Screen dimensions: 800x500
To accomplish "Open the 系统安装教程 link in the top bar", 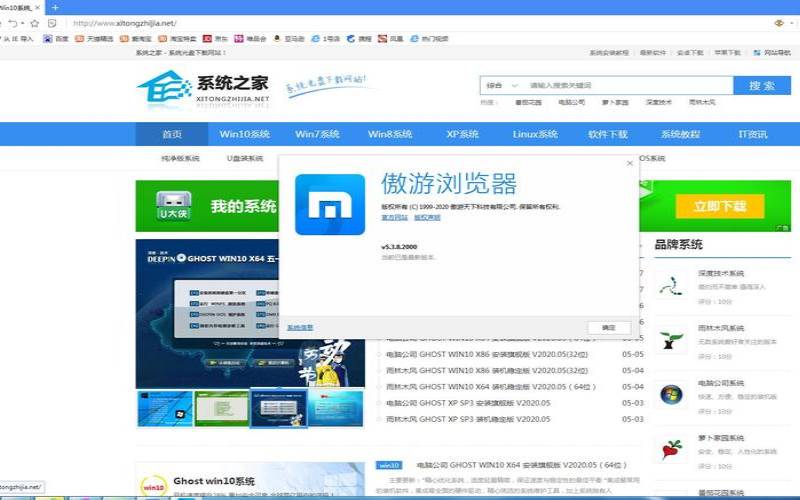I will (609, 53).
